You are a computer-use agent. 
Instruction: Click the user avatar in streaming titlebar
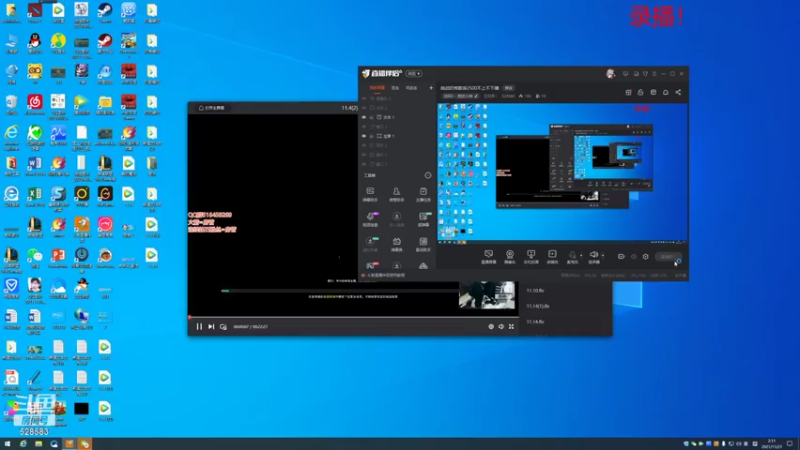610,73
